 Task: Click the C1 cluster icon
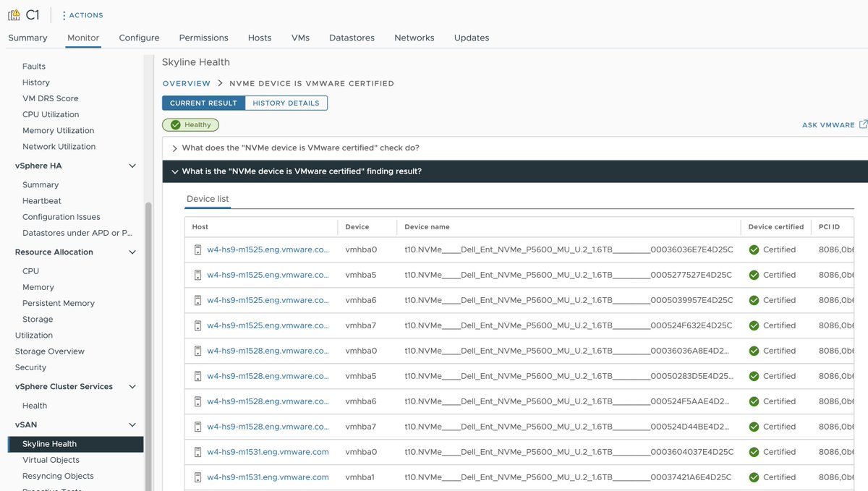[14, 14]
